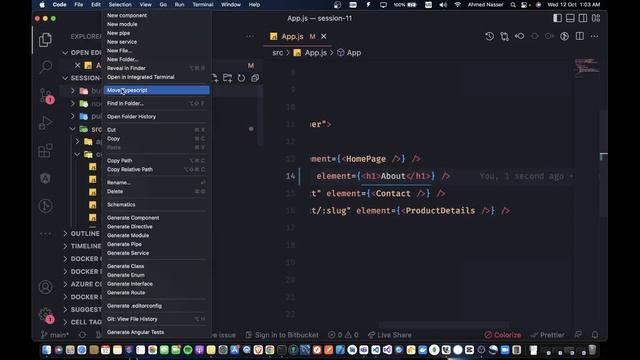Open the Source Control view icon
The image size is (640, 360).
pos(46,96)
